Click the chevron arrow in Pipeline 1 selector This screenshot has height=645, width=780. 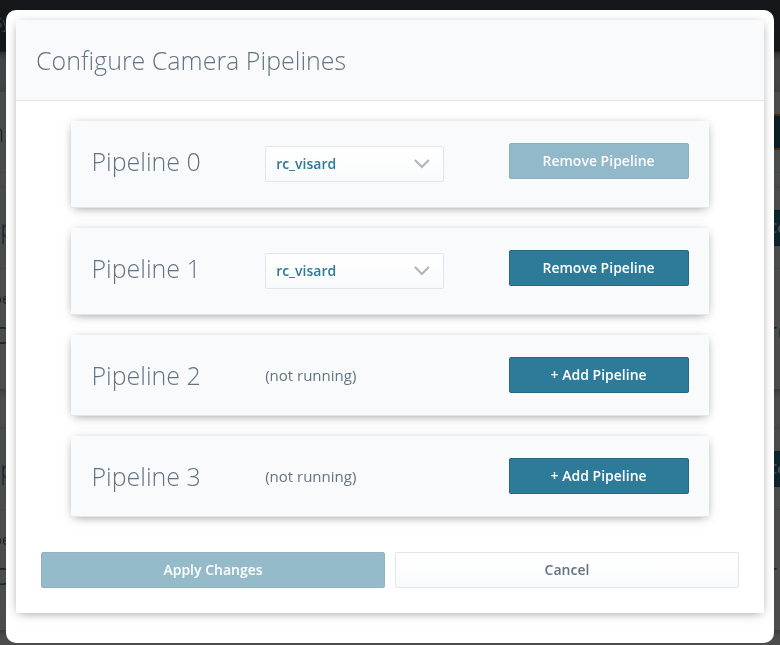pos(422,270)
